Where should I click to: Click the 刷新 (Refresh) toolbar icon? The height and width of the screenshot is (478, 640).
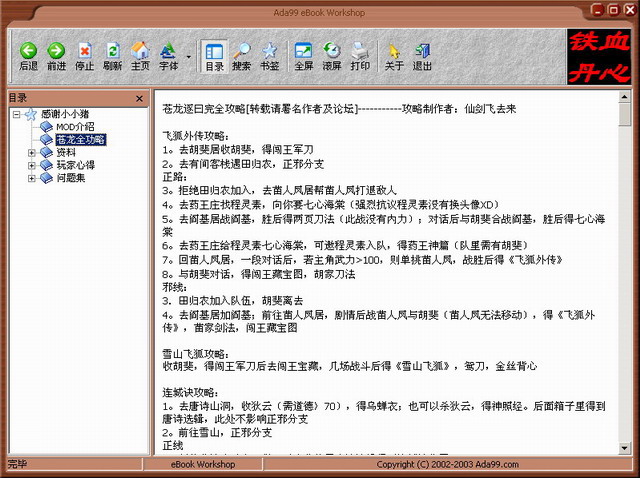point(112,56)
